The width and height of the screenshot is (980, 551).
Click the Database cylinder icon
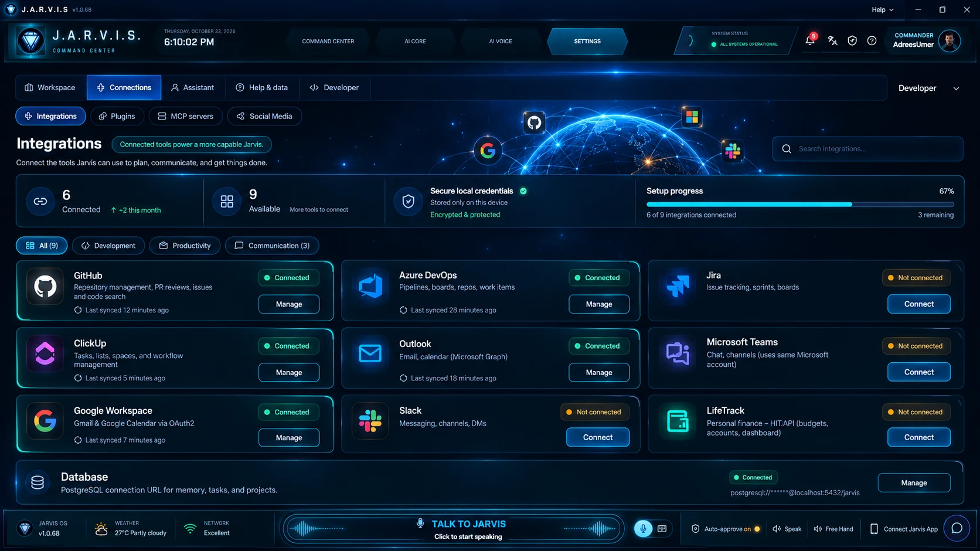click(38, 482)
